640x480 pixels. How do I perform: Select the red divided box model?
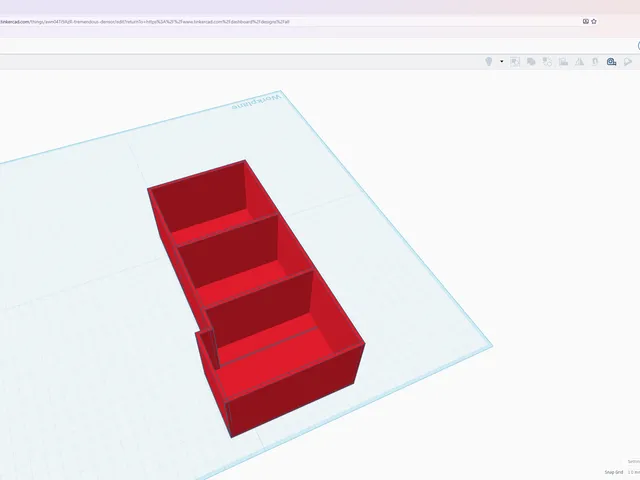[256, 298]
